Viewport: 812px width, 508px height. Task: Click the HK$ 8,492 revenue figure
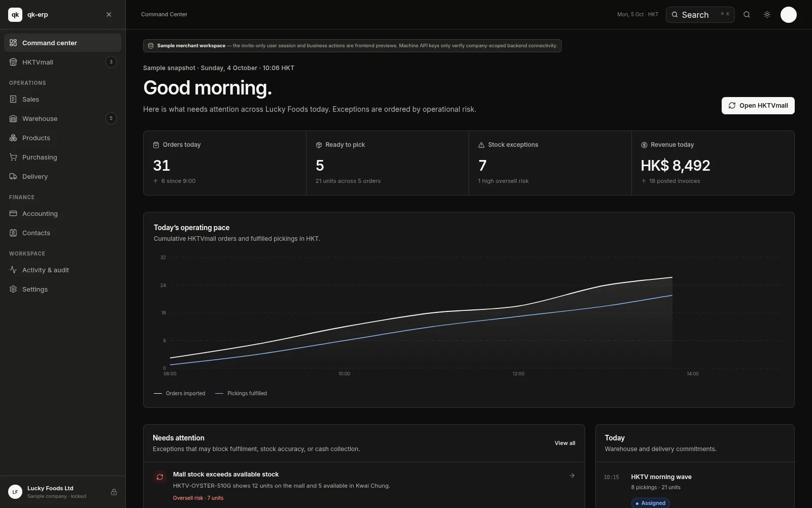675,166
